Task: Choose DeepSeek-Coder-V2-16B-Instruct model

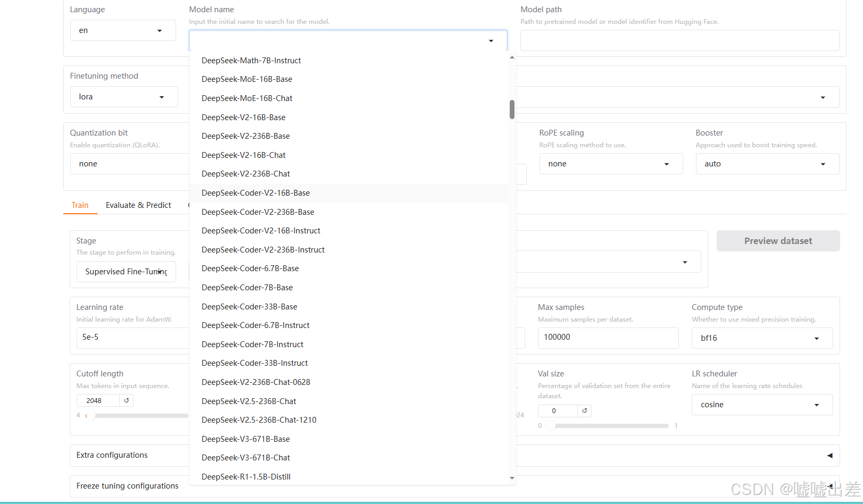Action: point(348,231)
